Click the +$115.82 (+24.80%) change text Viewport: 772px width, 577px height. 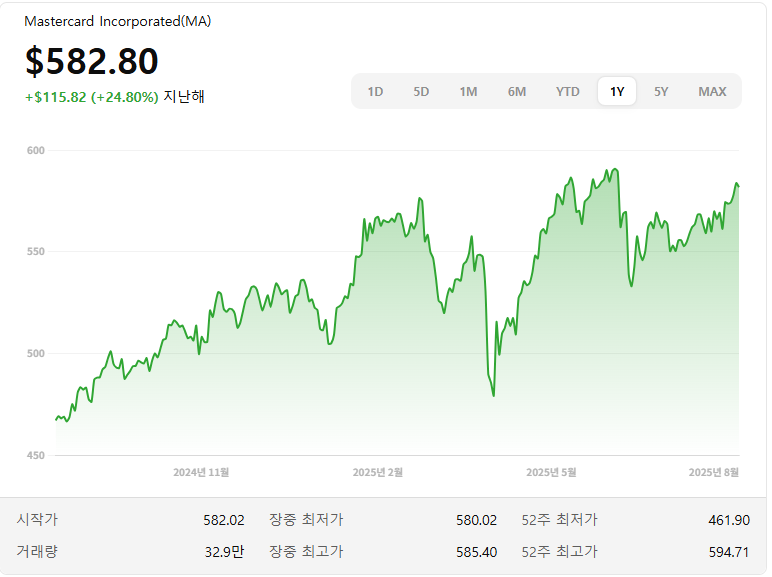pyautogui.click(x=92, y=97)
